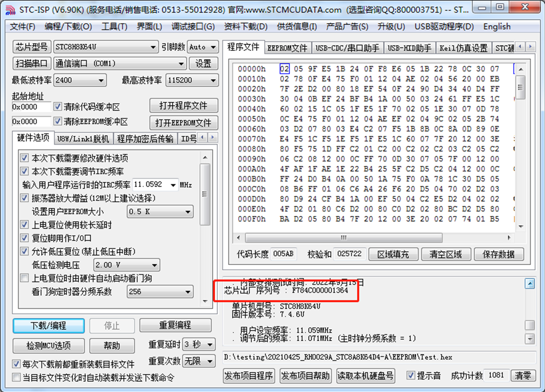Click 下载/编程 button
Screen dimensions: 545x392
(48, 326)
